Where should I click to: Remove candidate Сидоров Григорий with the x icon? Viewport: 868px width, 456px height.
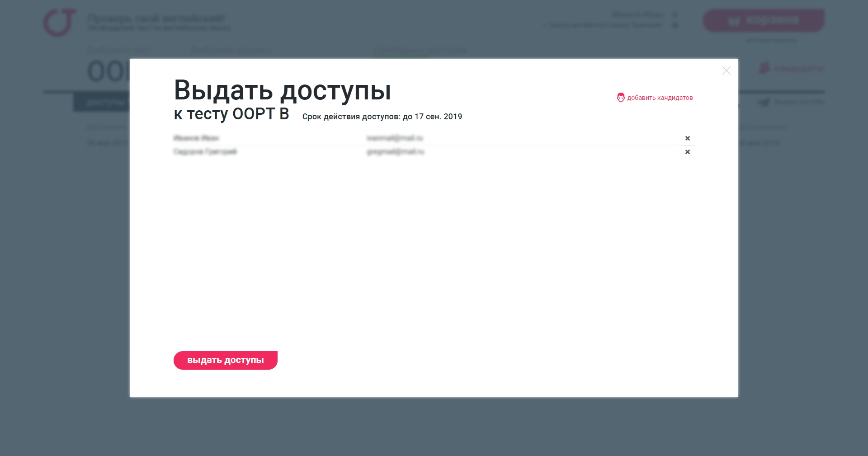tap(687, 152)
